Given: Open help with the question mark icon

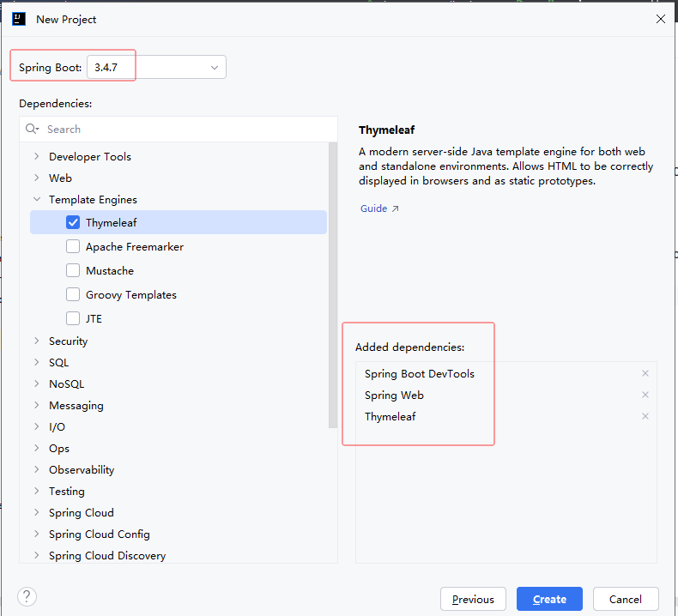Looking at the screenshot, I should click(27, 596).
